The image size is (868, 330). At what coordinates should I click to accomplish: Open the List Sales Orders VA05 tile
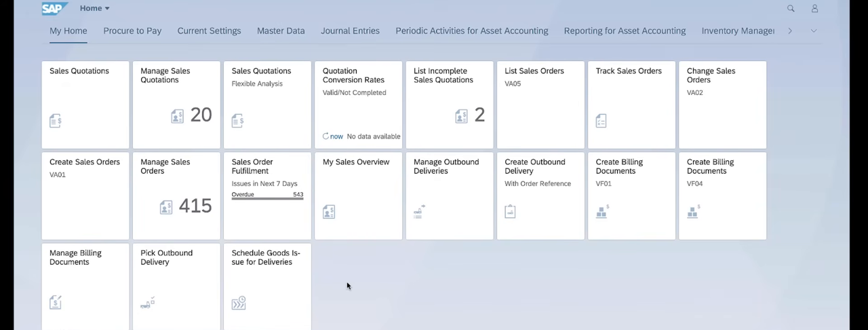click(540, 105)
